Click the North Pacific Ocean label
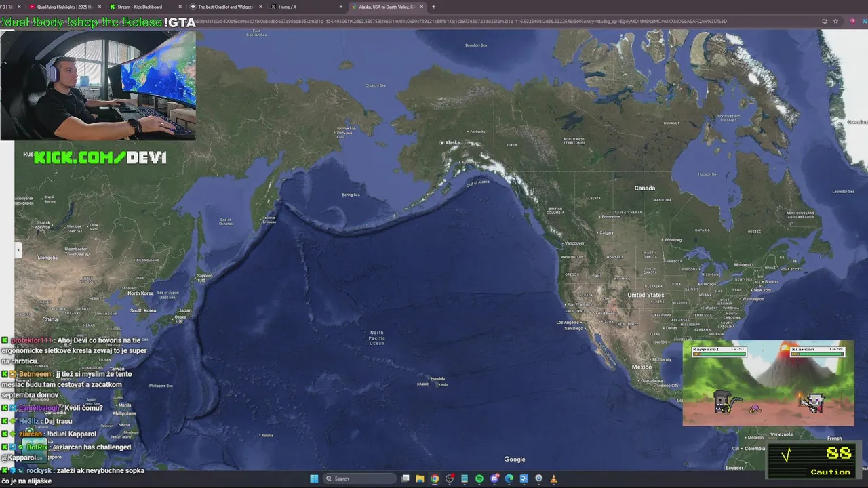 pyautogui.click(x=377, y=338)
